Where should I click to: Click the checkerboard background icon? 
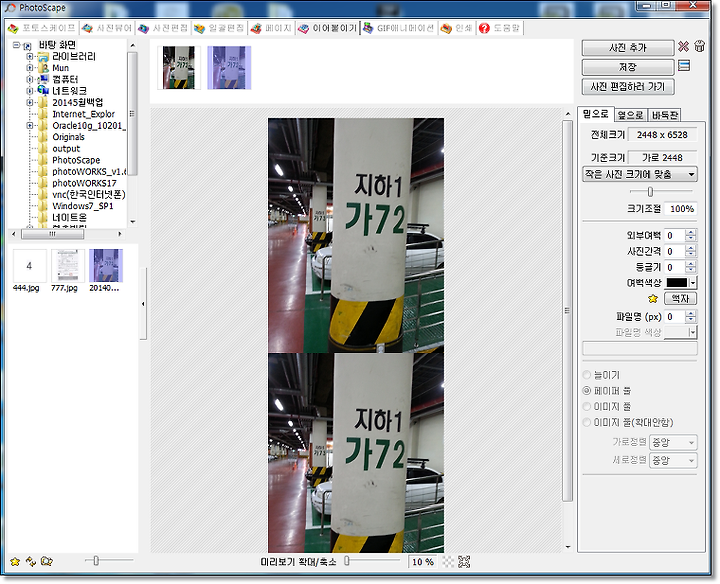click(448, 562)
